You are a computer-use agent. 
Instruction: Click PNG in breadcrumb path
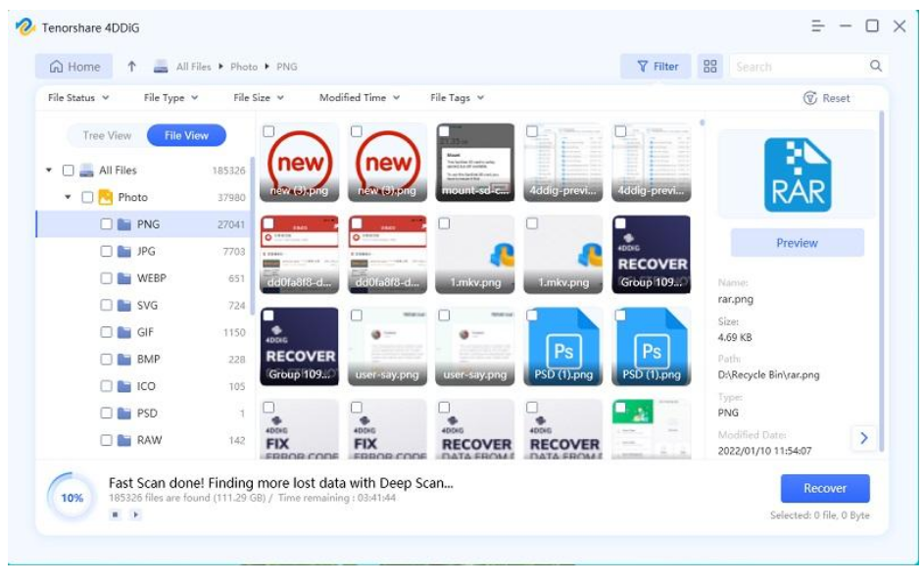[287, 67]
